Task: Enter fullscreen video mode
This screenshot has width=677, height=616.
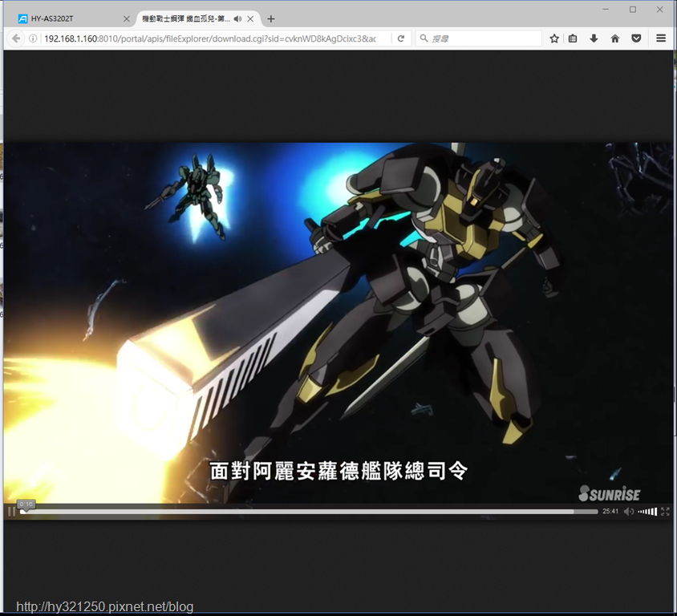Action: [665, 512]
